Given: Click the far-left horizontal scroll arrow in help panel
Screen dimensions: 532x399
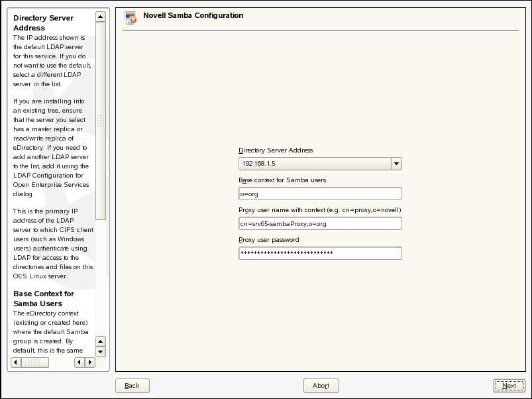Looking at the screenshot, I should click(16, 363).
